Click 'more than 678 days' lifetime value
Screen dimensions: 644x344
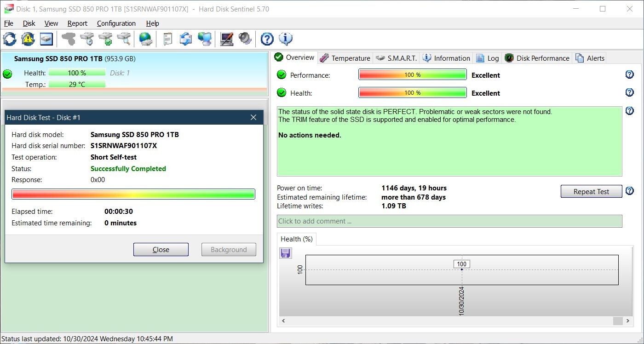(x=414, y=197)
